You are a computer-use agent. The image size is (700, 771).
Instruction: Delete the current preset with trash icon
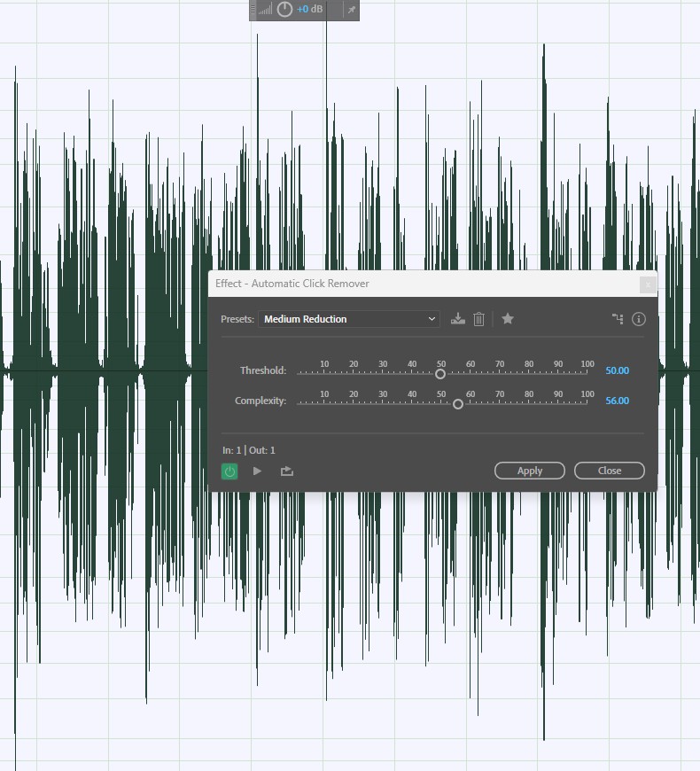coord(478,319)
